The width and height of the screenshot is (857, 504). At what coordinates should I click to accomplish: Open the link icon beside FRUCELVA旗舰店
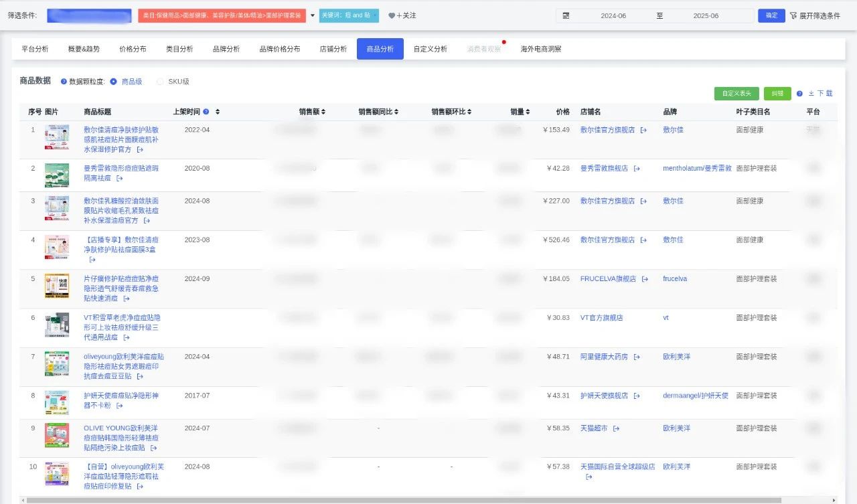645,279
